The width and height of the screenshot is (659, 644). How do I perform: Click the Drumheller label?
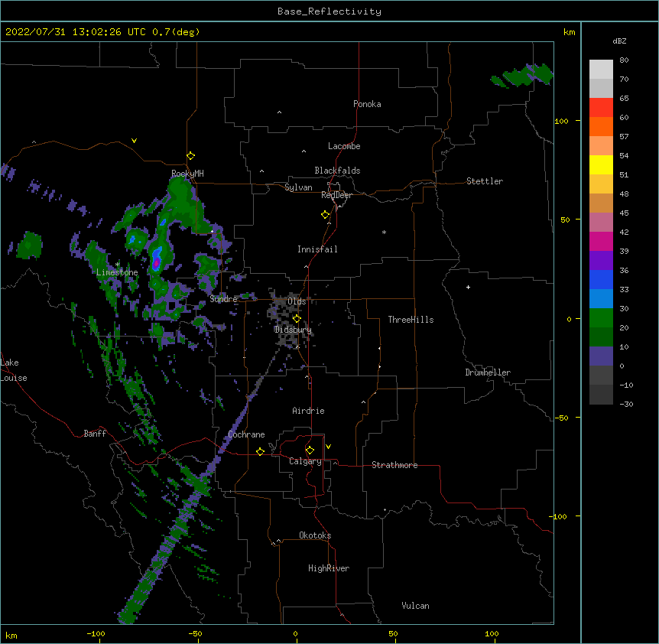click(x=488, y=372)
